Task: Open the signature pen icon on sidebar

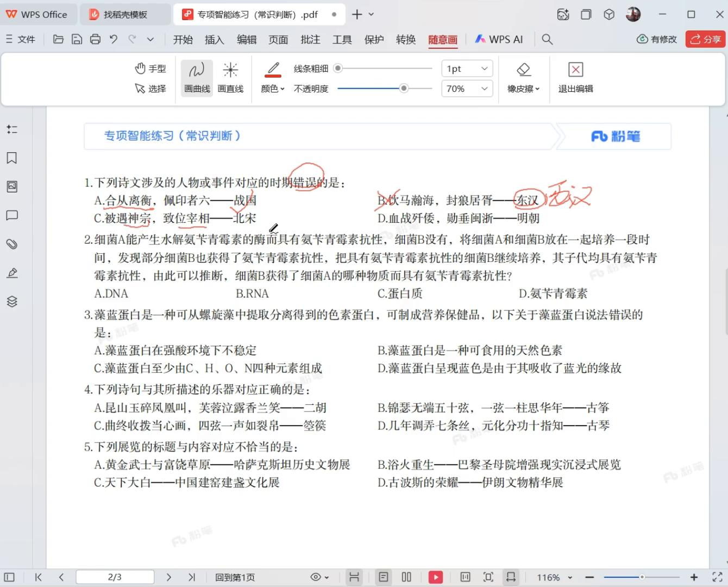Action: 12,273
